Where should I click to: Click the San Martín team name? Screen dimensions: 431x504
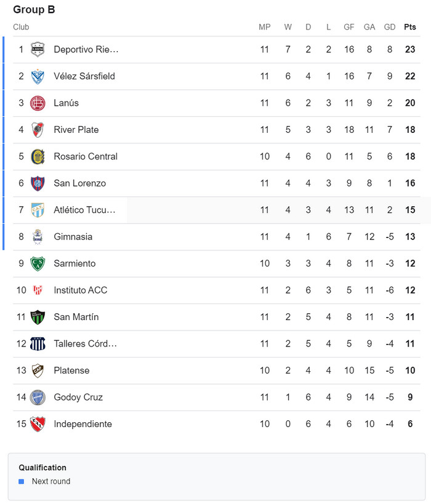tap(76, 317)
